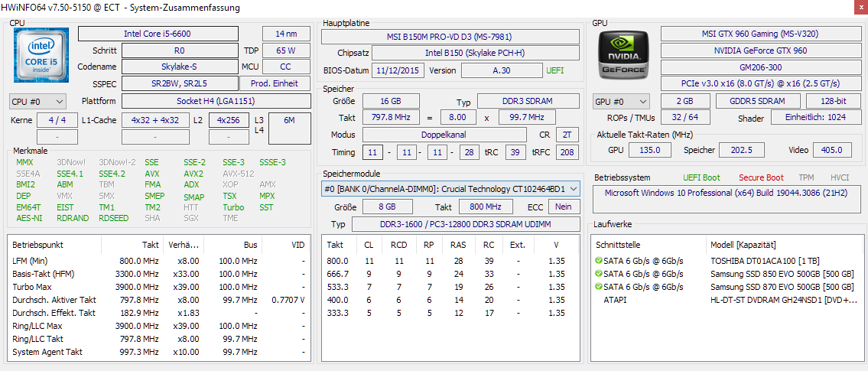Viewport: 868px width, 371px height.
Task: Click green check icon beside Samsung SSD 850 EVO
Action: (x=598, y=274)
